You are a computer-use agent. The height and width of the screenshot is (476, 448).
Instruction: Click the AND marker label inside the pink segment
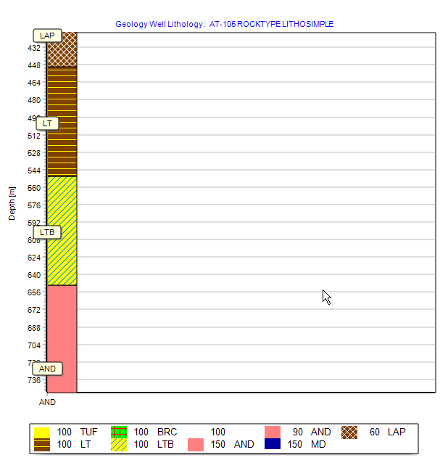tap(47, 369)
